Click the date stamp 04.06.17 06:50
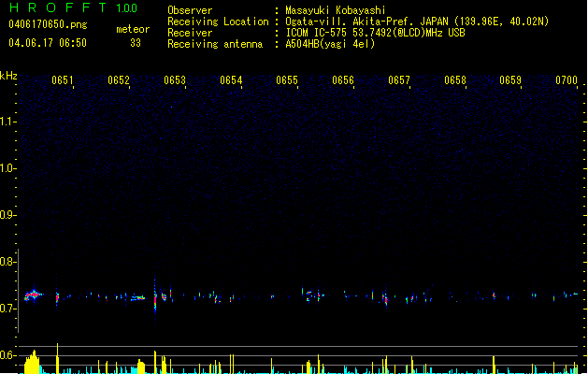 (48, 43)
